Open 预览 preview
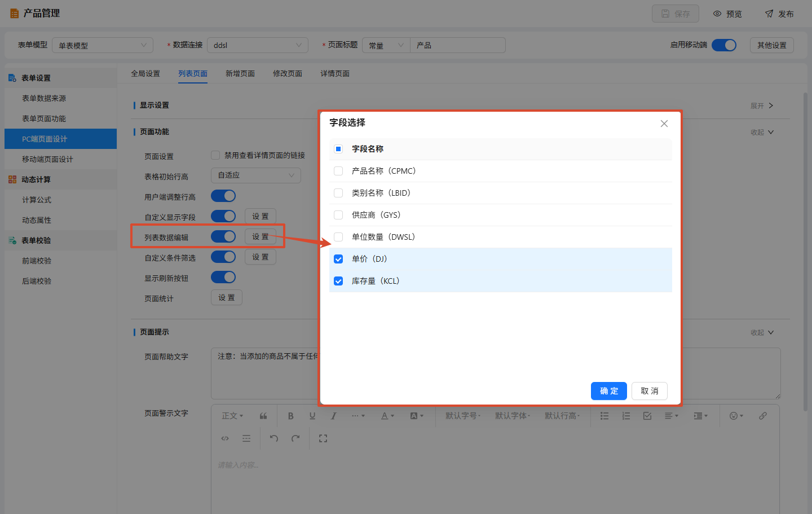812x514 pixels. click(727, 14)
